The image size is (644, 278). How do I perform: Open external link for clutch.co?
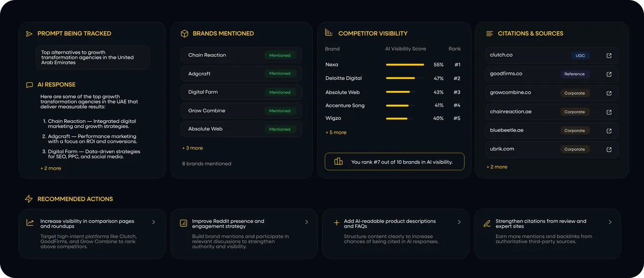tap(609, 56)
